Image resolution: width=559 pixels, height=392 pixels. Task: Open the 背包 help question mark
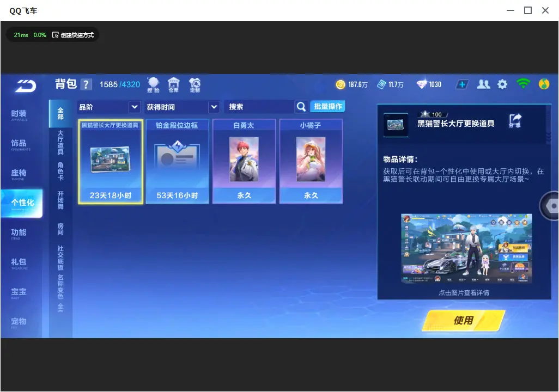coord(86,85)
